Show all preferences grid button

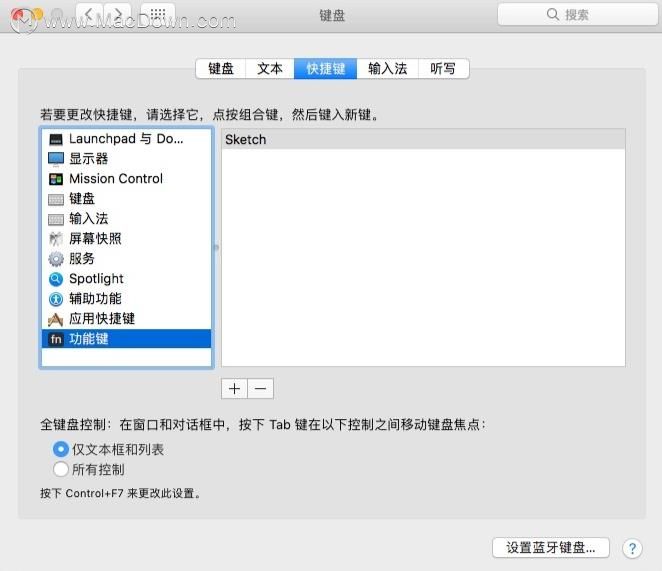pos(158,14)
